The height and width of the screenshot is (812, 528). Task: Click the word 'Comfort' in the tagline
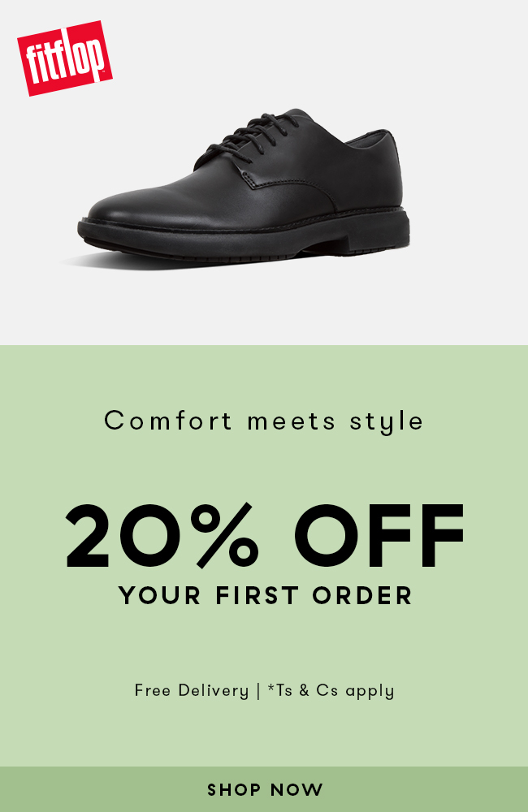168,420
